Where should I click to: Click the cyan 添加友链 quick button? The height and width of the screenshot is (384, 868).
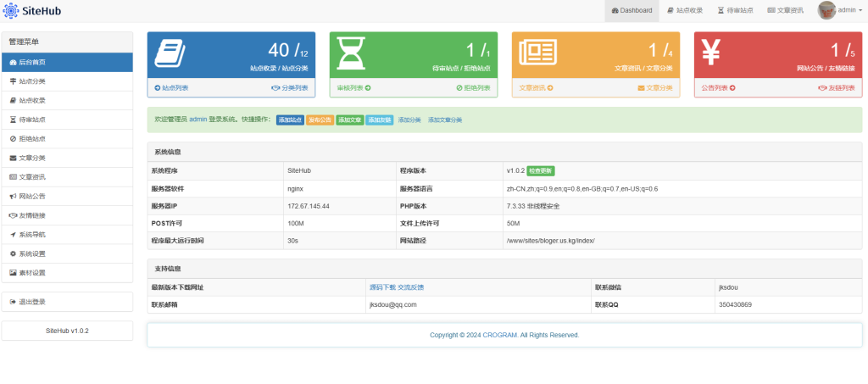pos(379,120)
